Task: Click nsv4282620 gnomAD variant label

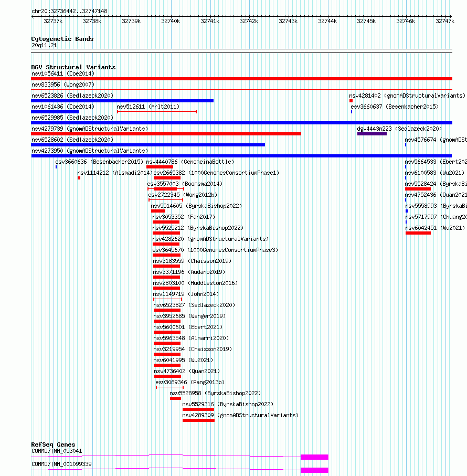Action: click(x=210, y=239)
